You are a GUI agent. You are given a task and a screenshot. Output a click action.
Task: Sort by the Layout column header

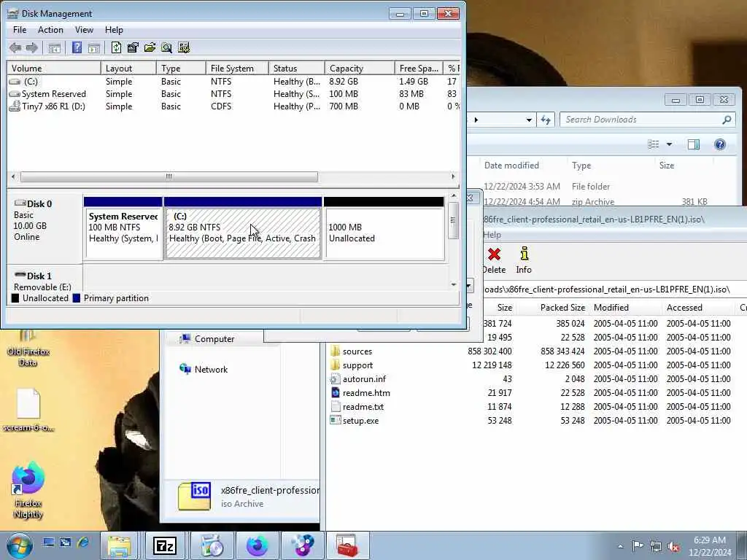(128, 68)
